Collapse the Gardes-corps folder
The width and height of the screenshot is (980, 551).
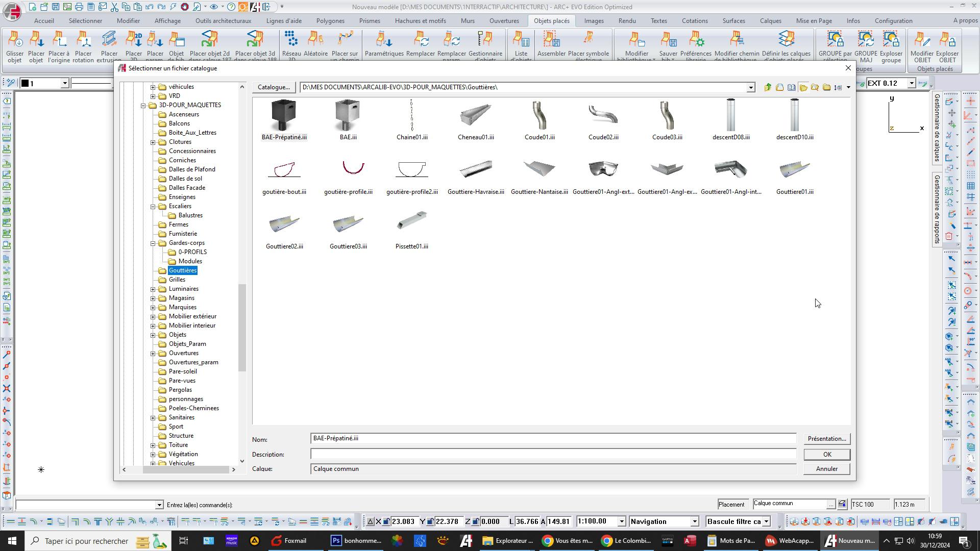pyautogui.click(x=153, y=243)
